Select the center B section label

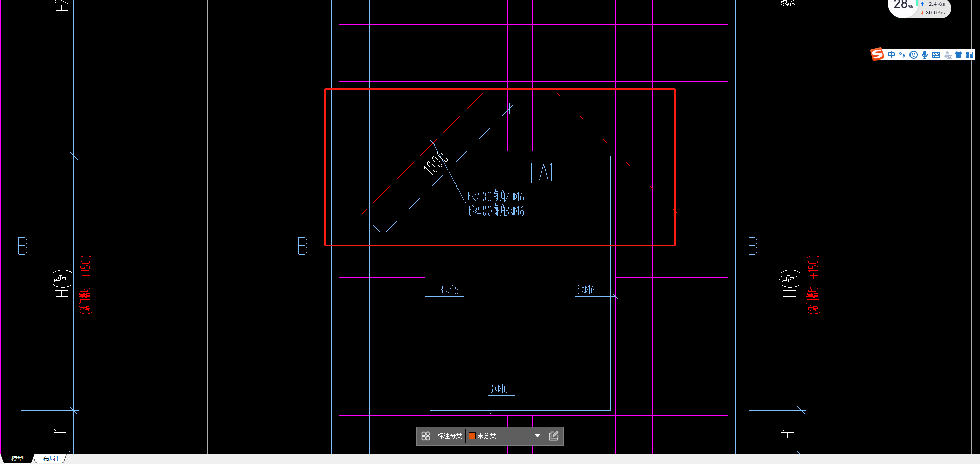coord(302,246)
